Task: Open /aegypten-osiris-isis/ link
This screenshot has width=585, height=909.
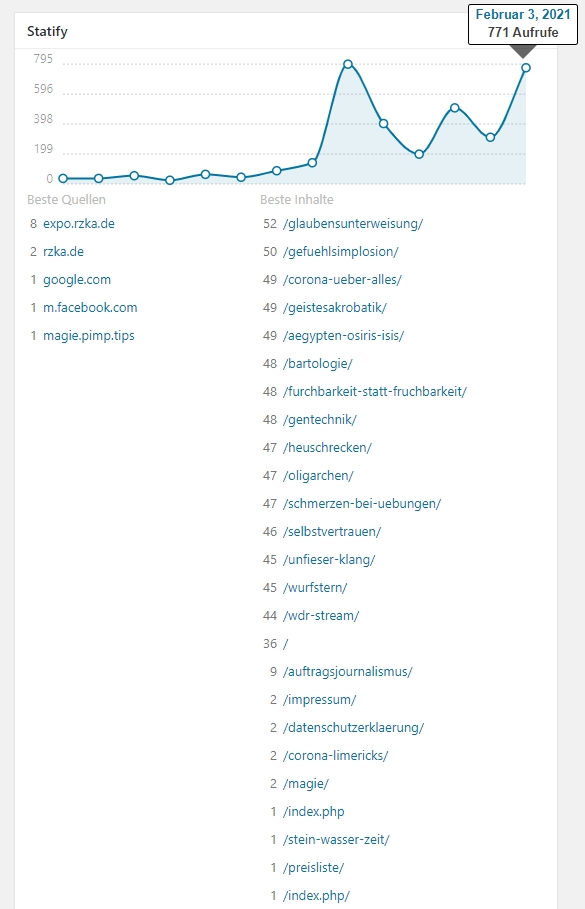Action: click(x=344, y=336)
